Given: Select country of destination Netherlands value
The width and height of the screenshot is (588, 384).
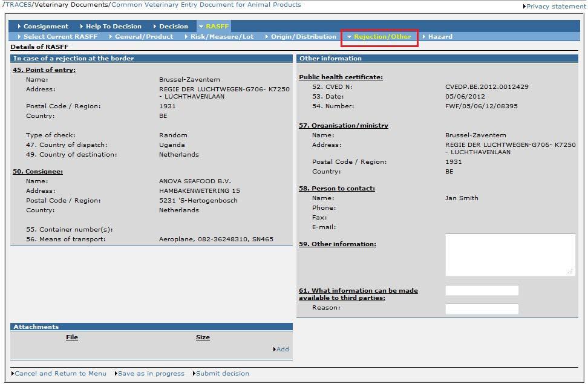Looking at the screenshot, I should (x=178, y=154).
